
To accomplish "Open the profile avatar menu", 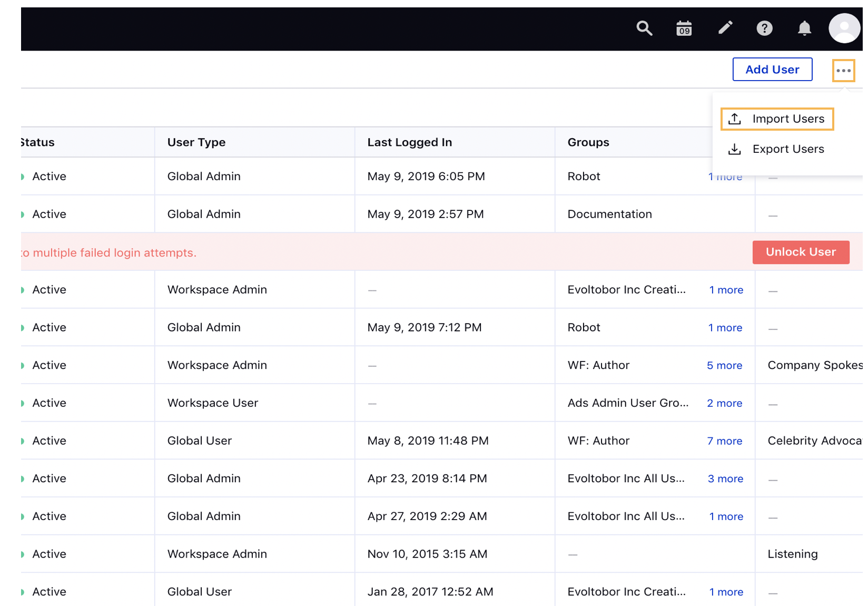I will point(844,28).
